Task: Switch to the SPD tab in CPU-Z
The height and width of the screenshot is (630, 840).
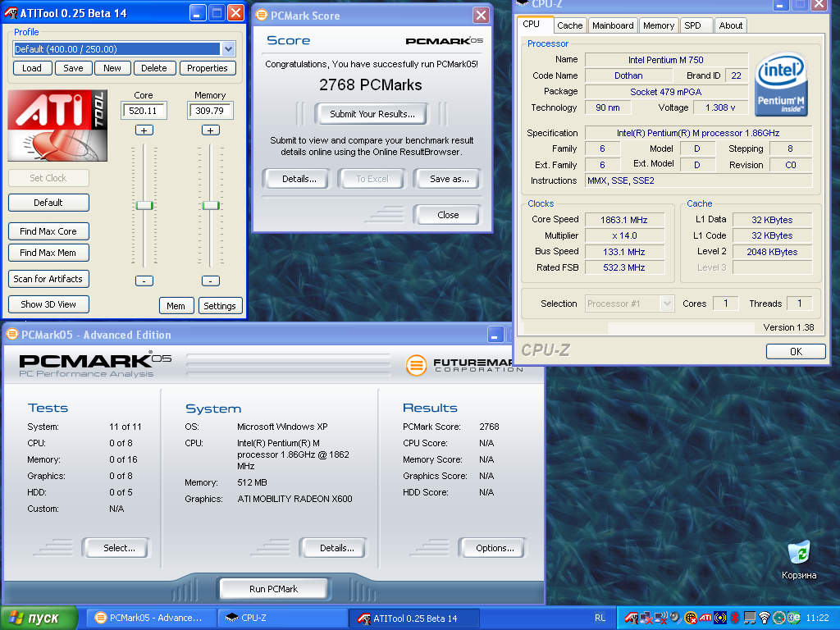Action: (696, 25)
